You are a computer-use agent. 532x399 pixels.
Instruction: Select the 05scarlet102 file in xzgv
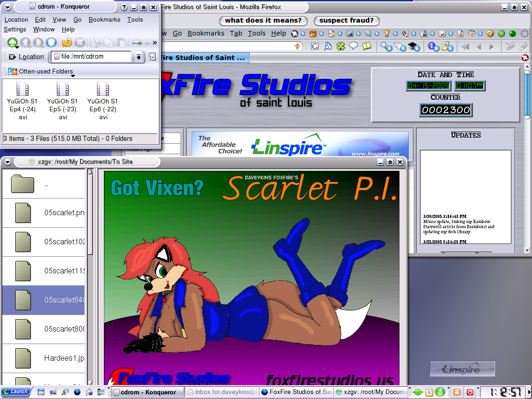(43, 242)
